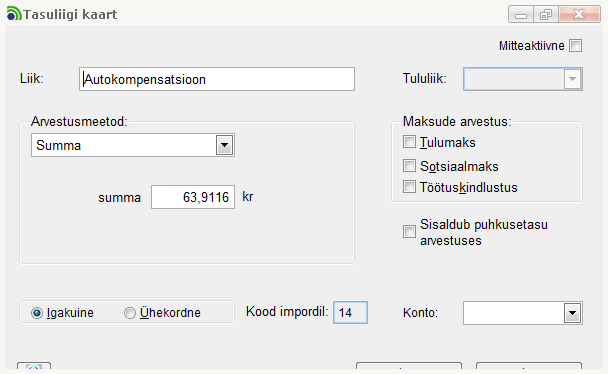Close the Tasuliigi kaart window
Screen dimensions: 608x374
coord(580,15)
